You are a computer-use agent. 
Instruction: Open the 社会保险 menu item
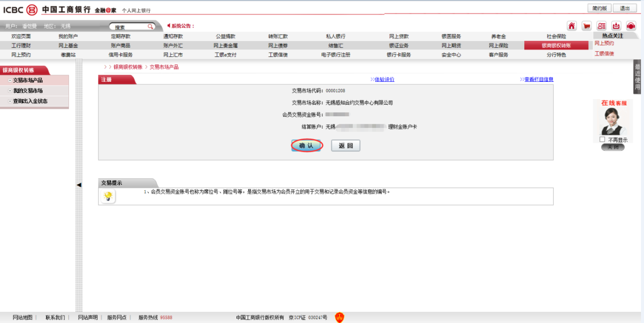pos(556,37)
